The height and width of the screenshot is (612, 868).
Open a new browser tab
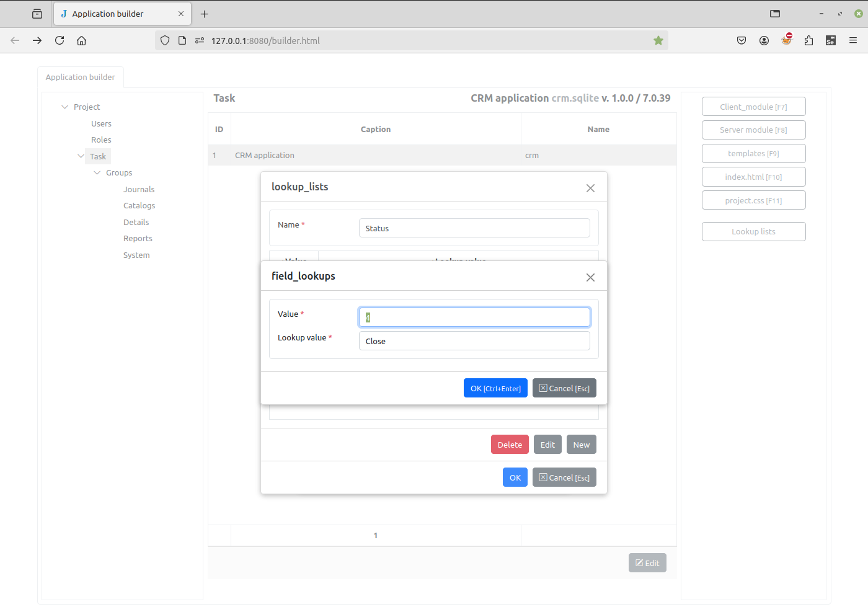[205, 14]
